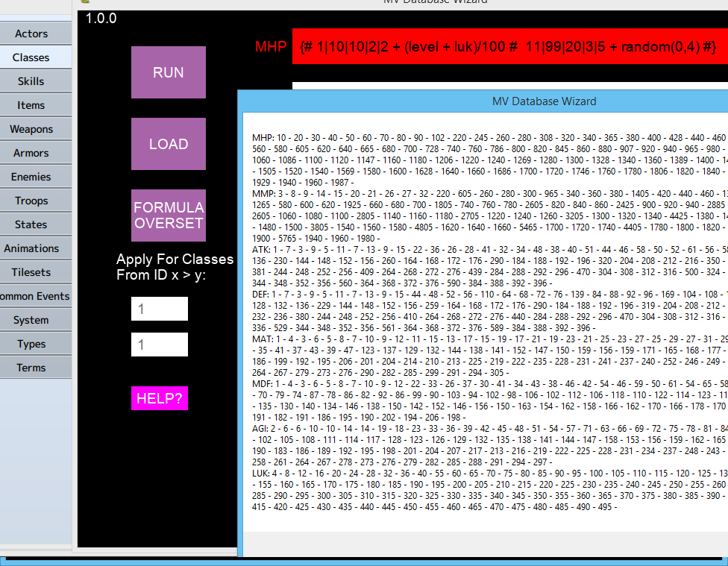Select the States tab

click(30, 224)
